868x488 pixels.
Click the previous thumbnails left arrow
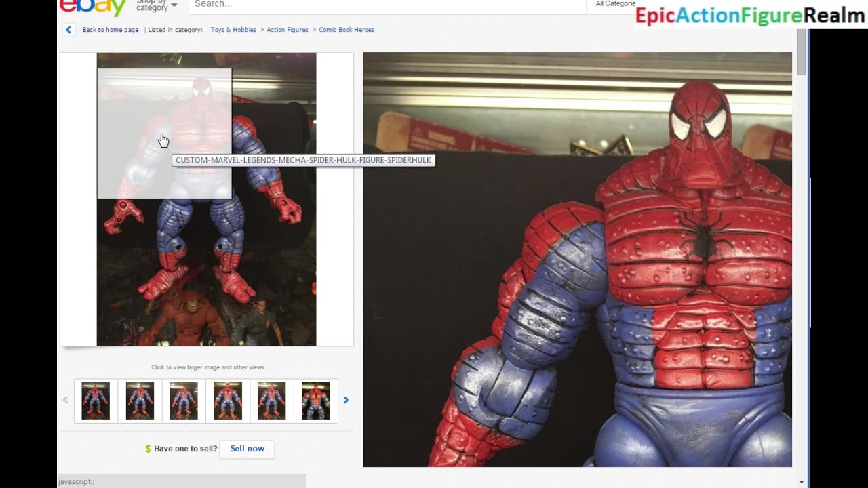tap(66, 400)
